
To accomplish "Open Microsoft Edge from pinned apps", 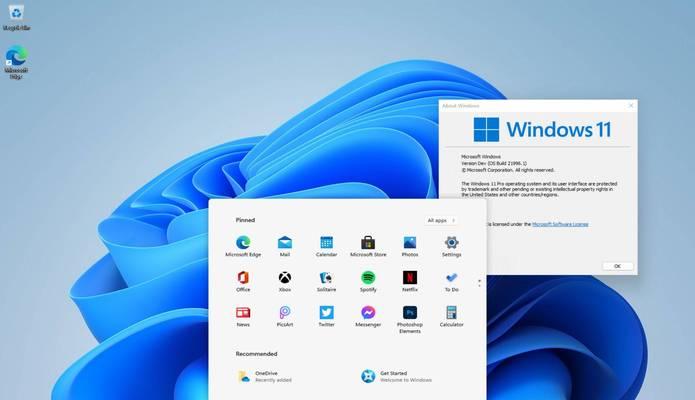I will (x=243, y=246).
